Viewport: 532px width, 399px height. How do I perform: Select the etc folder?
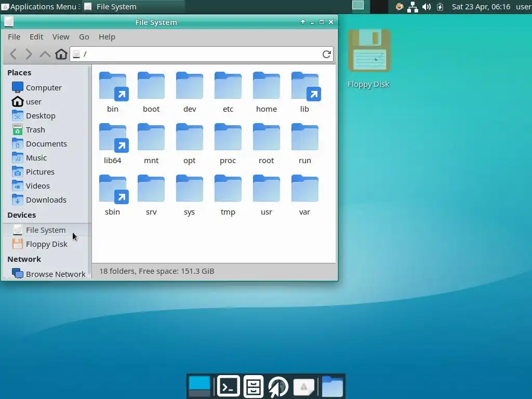[228, 86]
